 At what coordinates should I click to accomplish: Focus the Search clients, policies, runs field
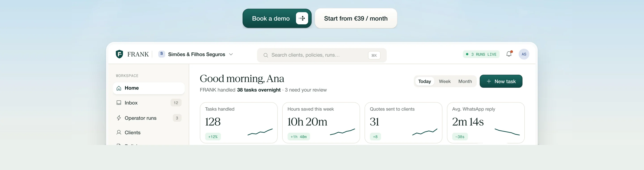tap(322, 55)
